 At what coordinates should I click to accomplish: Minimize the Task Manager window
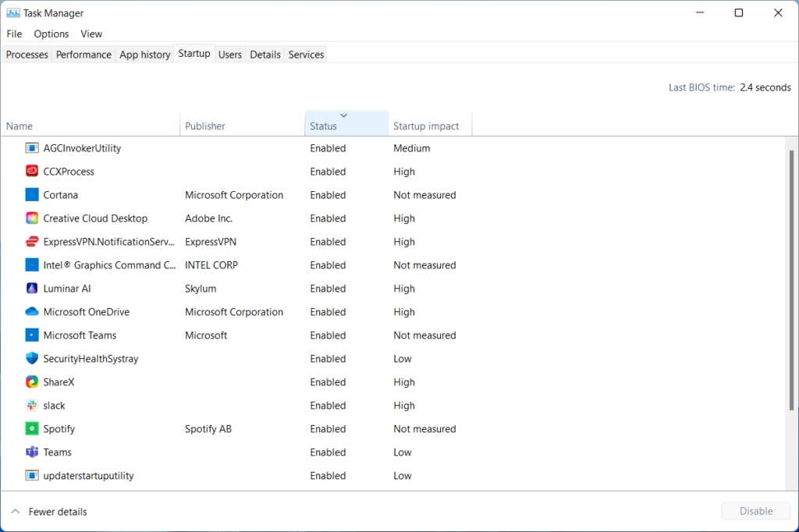[700, 12]
